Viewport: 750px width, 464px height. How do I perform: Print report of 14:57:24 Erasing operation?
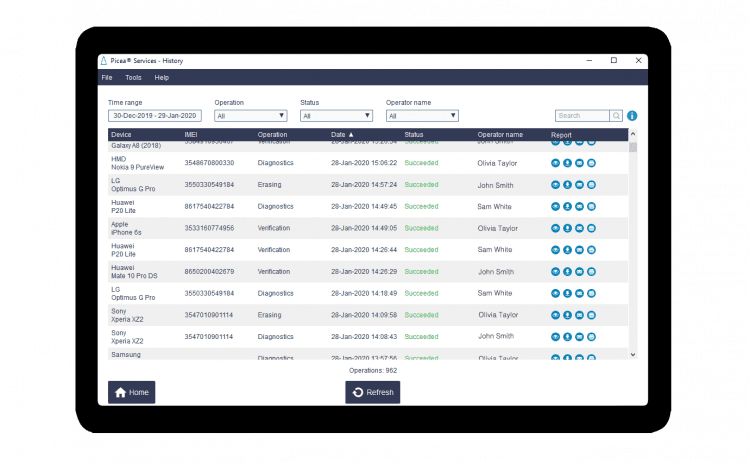[x=591, y=185]
